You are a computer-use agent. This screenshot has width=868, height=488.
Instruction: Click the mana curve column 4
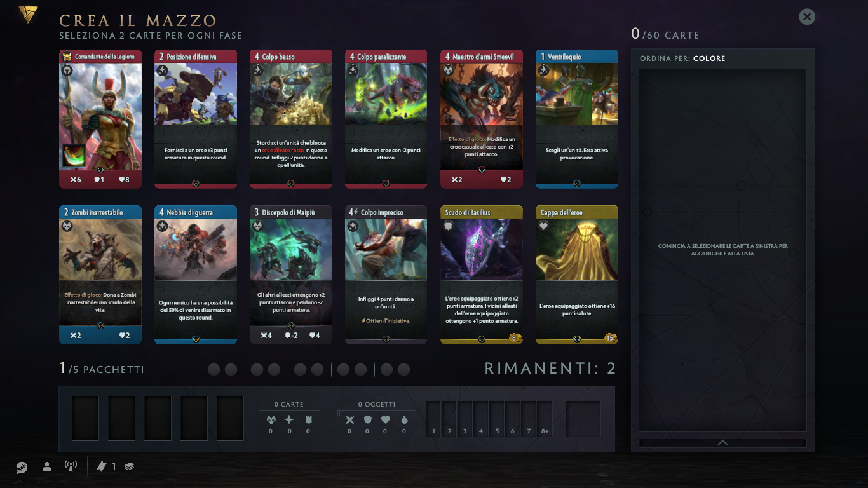[481, 418]
